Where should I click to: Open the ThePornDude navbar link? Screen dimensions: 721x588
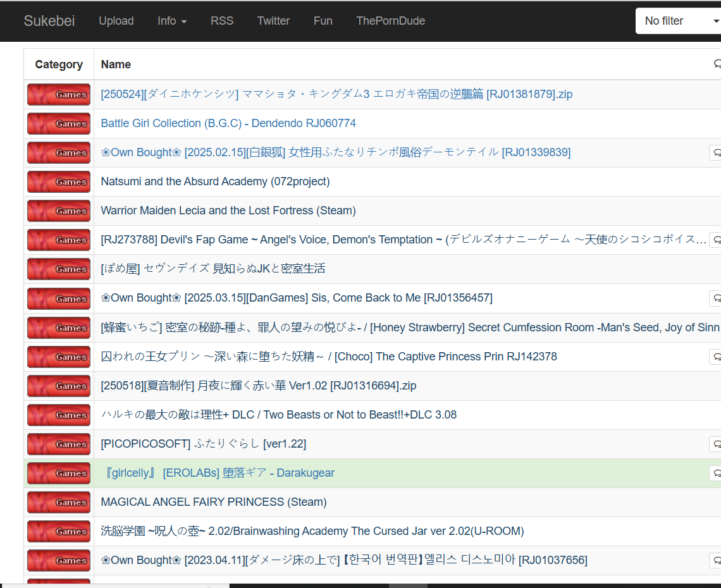(390, 21)
